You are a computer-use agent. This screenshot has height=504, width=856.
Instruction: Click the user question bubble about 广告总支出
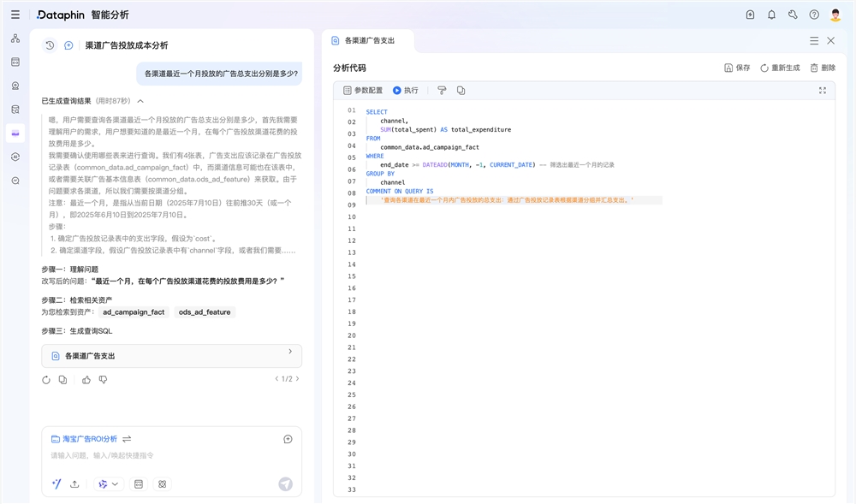click(219, 74)
